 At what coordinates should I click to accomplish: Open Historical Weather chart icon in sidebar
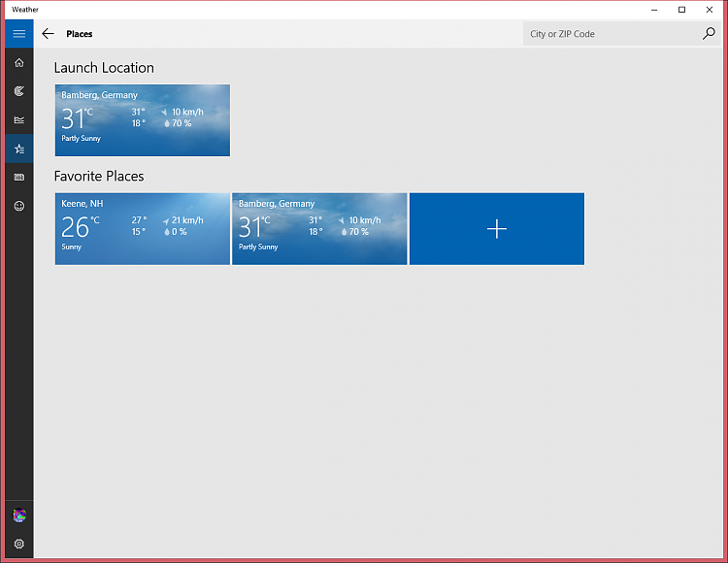19,120
